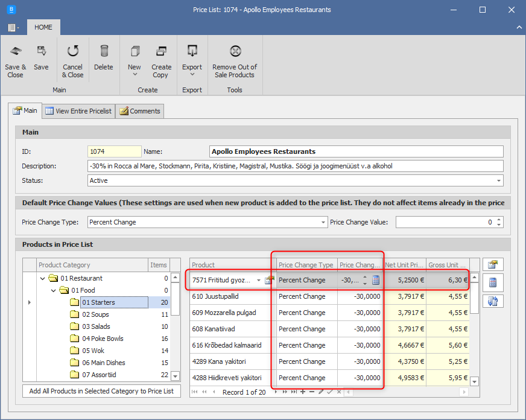Click into the Description field

point(295,166)
